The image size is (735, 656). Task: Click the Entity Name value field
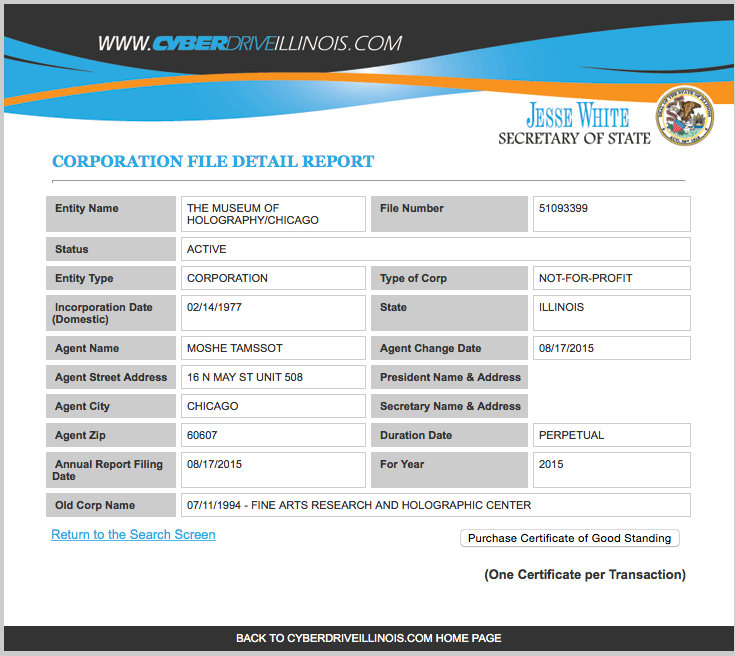coord(273,214)
